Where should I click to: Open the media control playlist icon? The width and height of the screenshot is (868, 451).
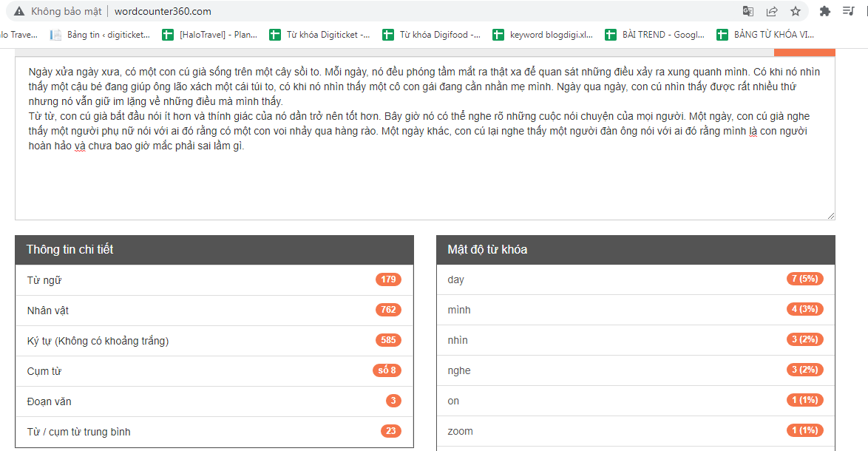[x=848, y=11]
